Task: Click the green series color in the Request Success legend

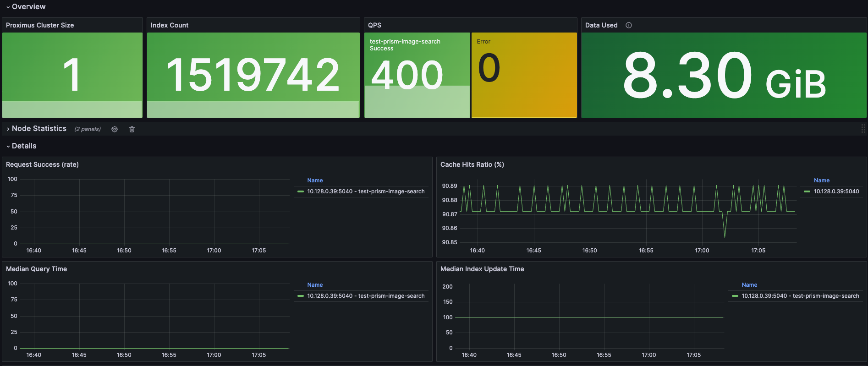Action: pyautogui.click(x=301, y=191)
